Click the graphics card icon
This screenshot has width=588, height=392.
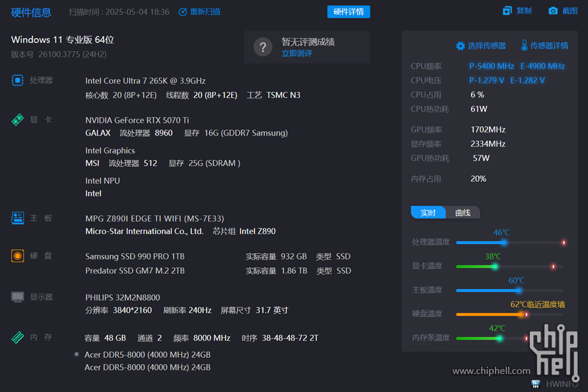(x=17, y=119)
